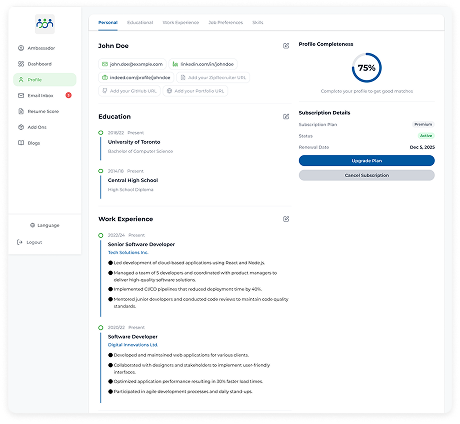Click the Central High School timeline marker
460x424 pixels.
pyautogui.click(x=101, y=171)
